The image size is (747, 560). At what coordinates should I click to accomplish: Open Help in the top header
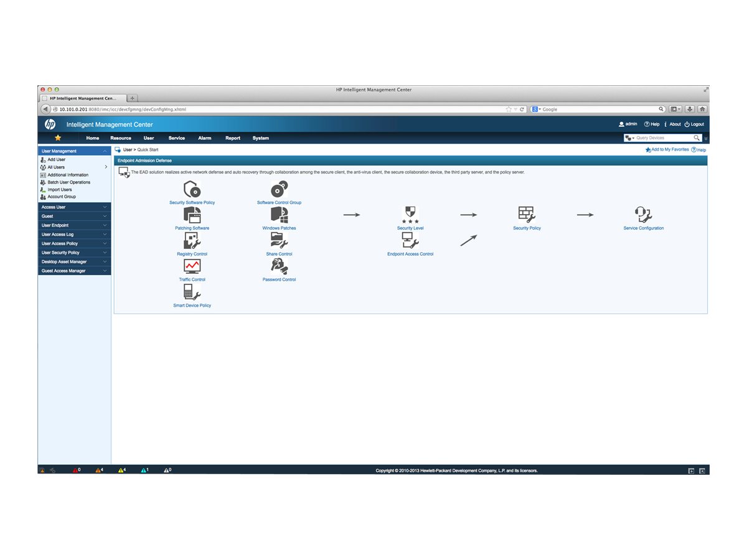point(652,124)
